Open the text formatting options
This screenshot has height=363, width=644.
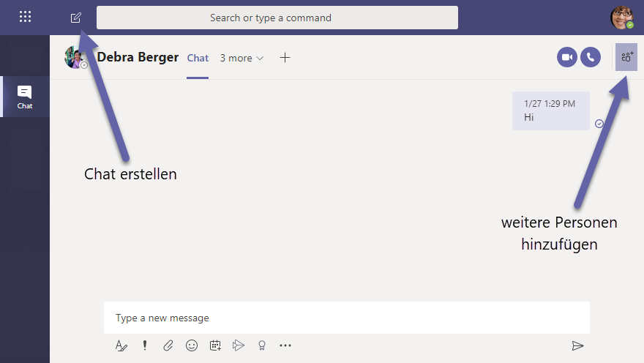[x=121, y=345]
